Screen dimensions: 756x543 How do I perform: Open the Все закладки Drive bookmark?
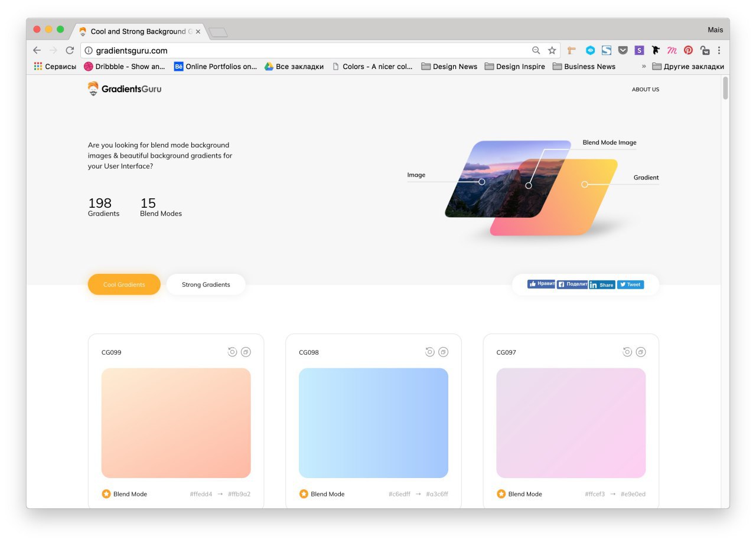tap(294, 67)
